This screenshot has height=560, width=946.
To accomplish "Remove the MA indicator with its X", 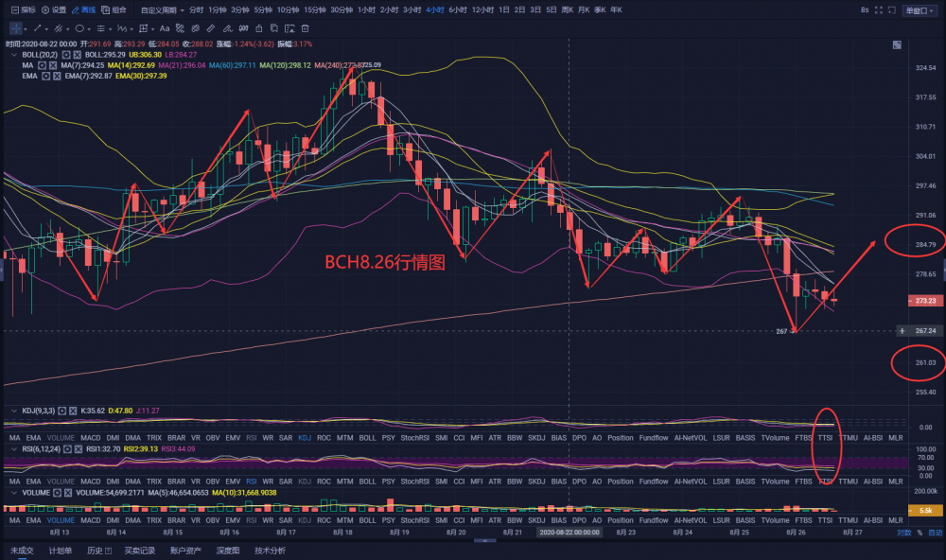I will [52, 65].
